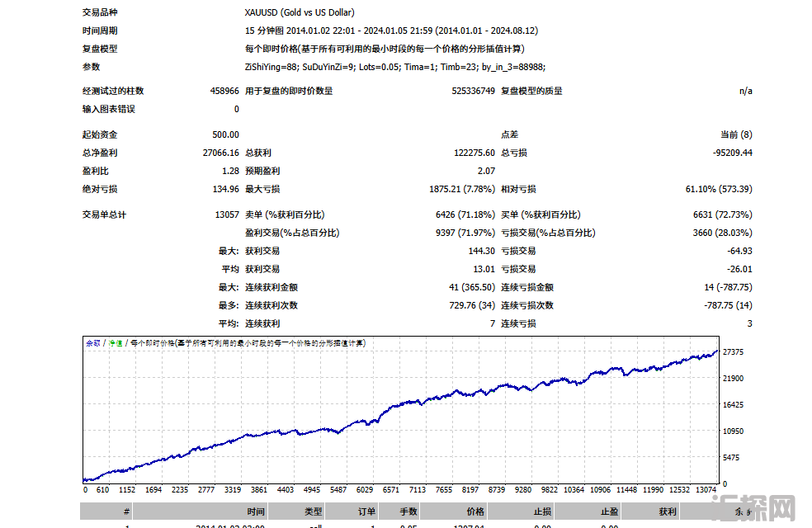Click the short positions value 6426 (71.18%)
Image resolution: width=812 pixels, height=528 pixels.
465,214
